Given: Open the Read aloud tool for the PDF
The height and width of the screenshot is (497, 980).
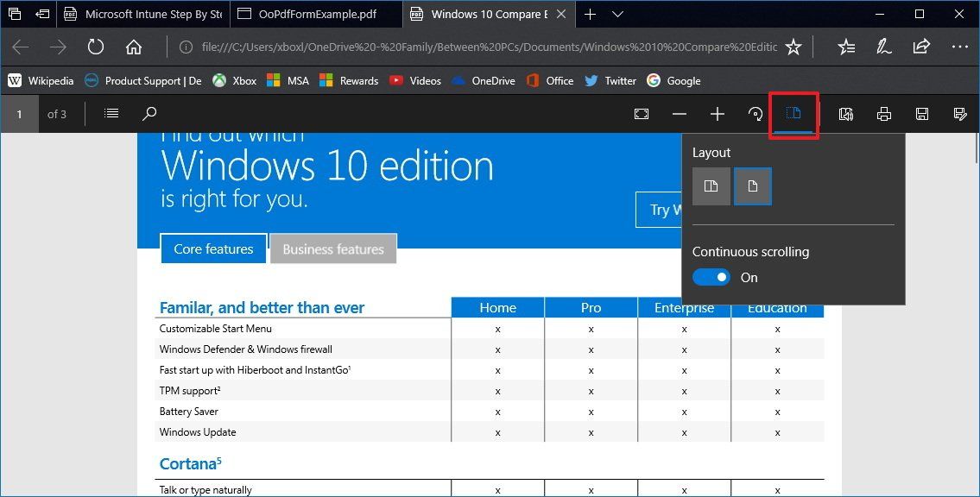Looking at the screenshot, I should click(x=846, y=113).
